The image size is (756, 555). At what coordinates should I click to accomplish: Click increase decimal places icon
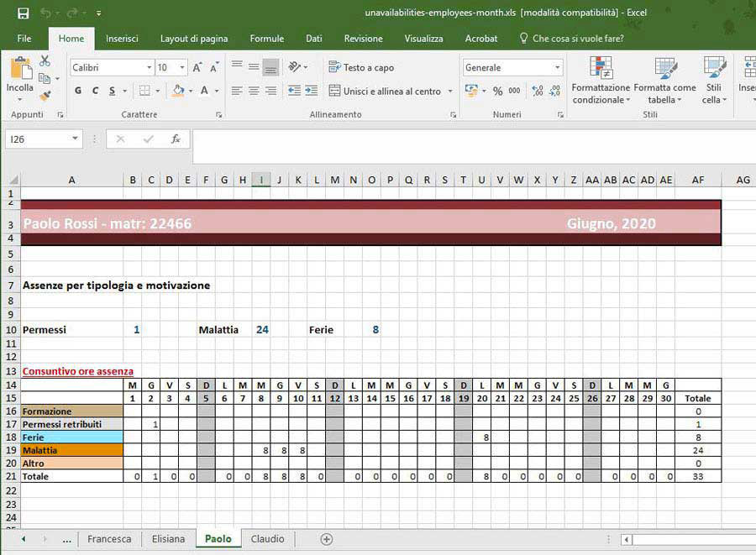pos(538,91)
